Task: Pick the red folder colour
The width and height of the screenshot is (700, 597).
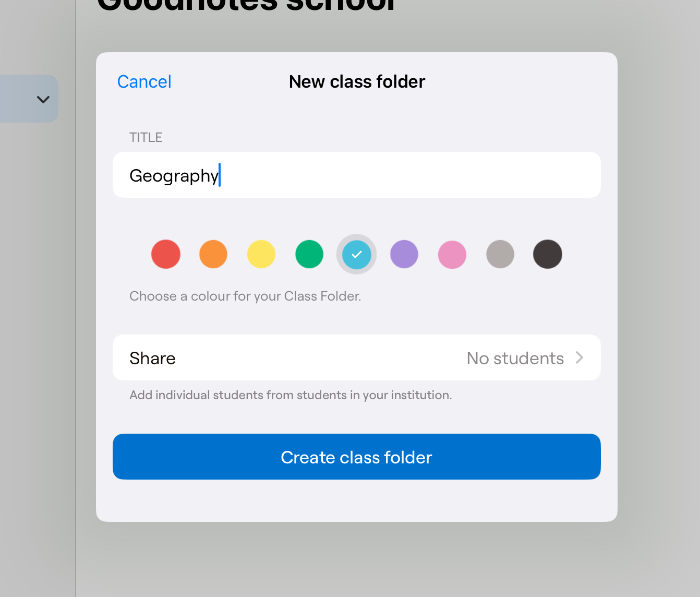Action: tap(166, 254)
